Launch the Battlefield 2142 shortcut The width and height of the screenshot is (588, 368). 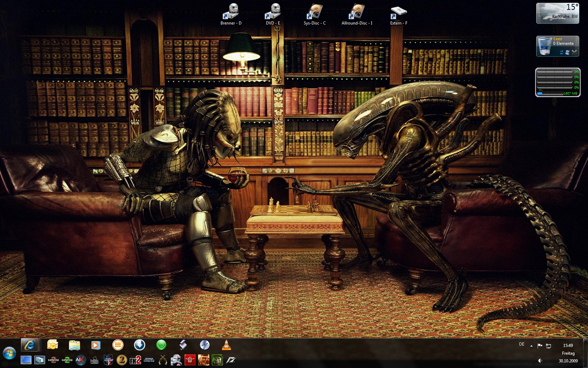[x=149, y=360]
